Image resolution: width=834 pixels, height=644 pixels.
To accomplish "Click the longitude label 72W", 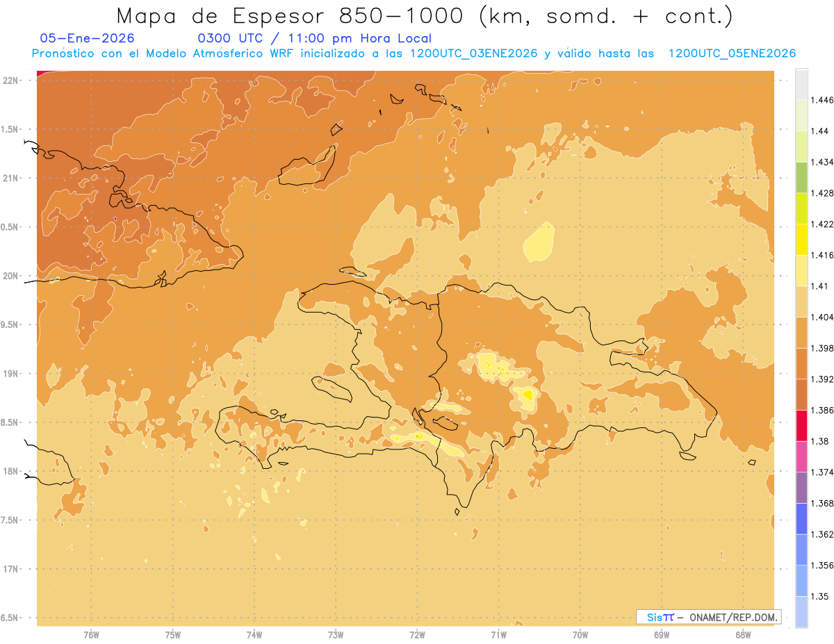I will [x=417, y=636].
